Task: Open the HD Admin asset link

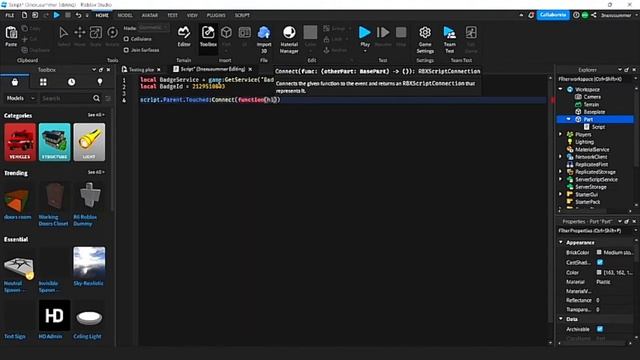Action: click(51, 336)
